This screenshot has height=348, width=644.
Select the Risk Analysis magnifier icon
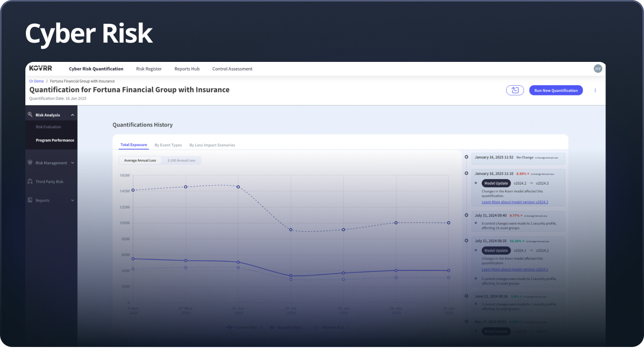(31, 115)
